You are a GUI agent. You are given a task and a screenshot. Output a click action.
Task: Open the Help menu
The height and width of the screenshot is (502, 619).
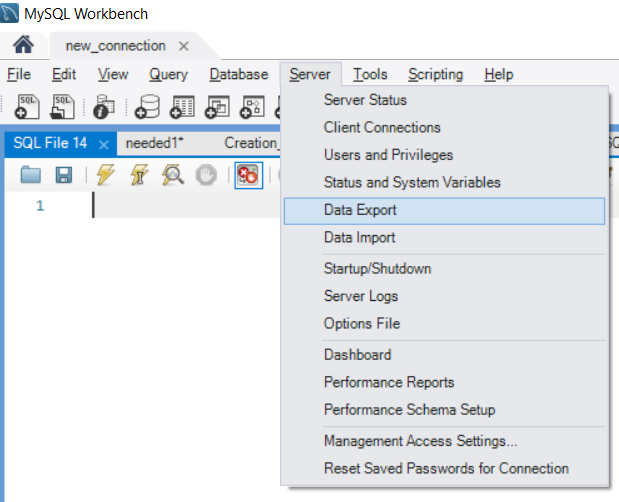pos(499,74)
